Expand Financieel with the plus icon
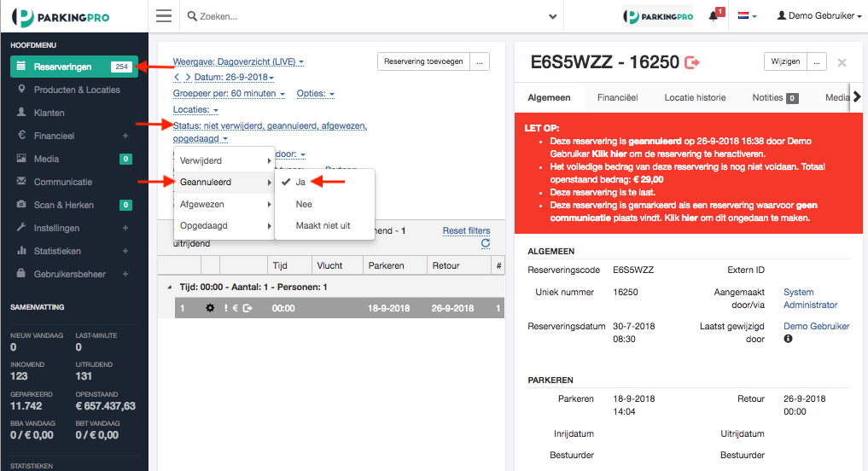 (x=125, y=136)
